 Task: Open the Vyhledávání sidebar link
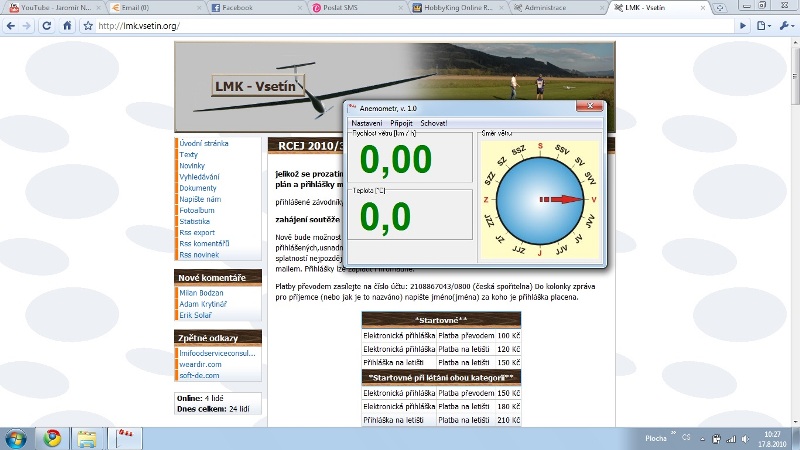tap(199, 177)
